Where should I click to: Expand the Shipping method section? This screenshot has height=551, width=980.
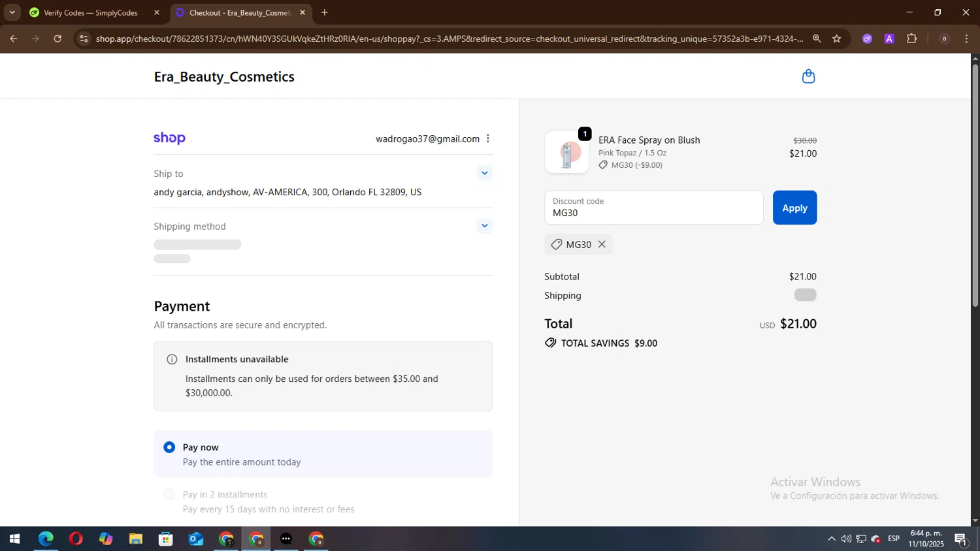point(484,226)
